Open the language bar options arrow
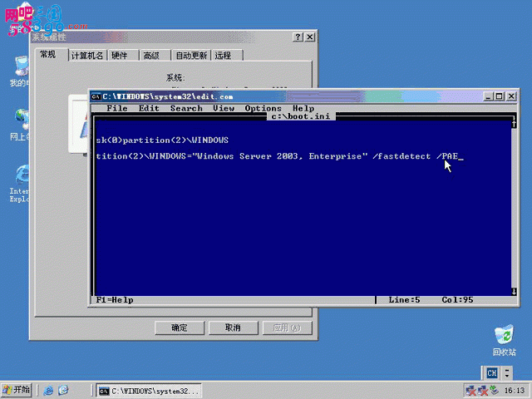This screenshot has width=532, height=399. (507, 373)
